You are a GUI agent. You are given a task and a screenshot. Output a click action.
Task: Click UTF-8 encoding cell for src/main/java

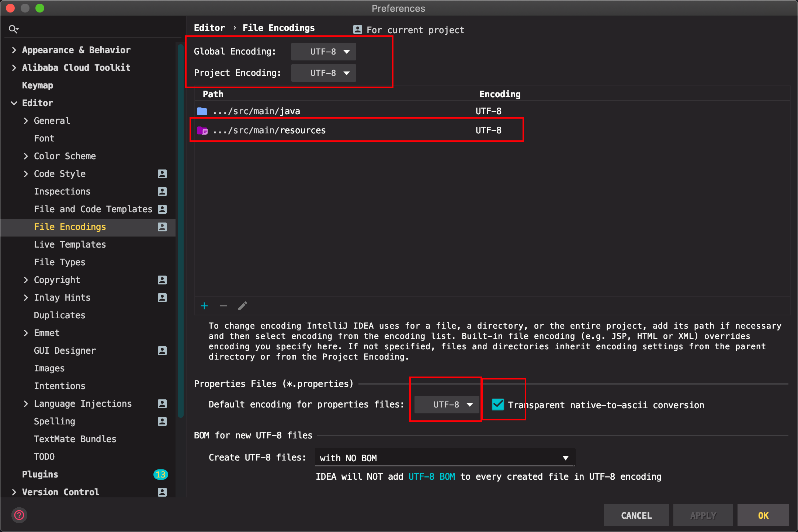click(x=489, y=111)
